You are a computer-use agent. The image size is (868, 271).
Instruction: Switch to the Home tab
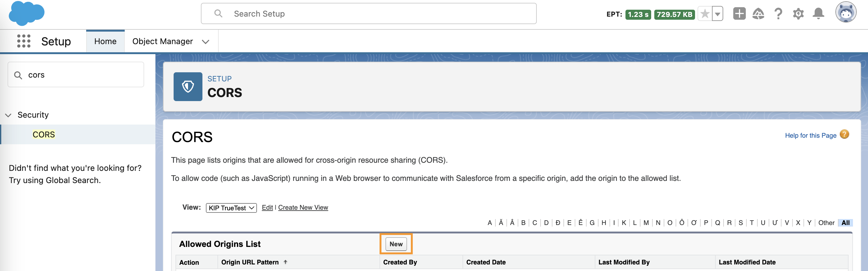click(106, 41)
